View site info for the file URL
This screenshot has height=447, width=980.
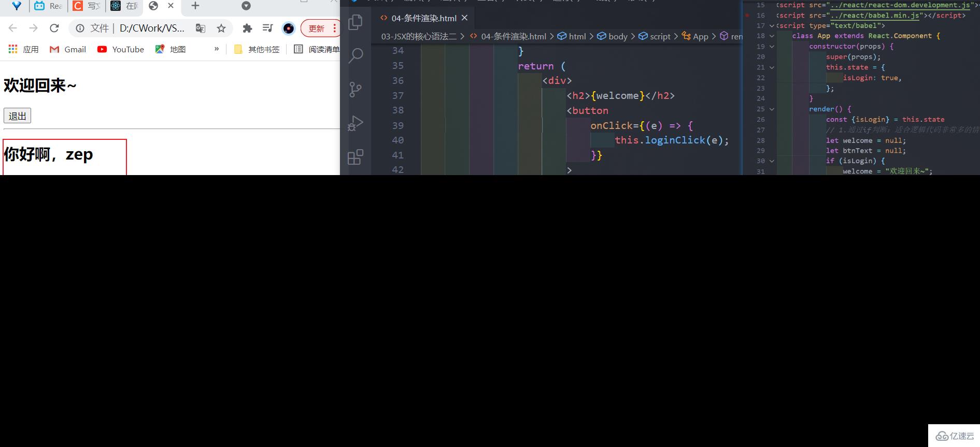click(80, 28)
